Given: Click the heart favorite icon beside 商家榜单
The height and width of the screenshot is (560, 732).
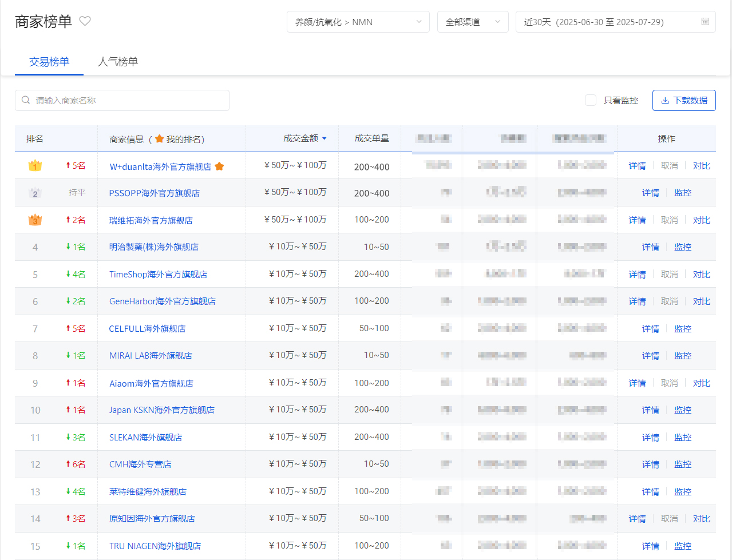Looking at the screenshot, I should point(85,21).
